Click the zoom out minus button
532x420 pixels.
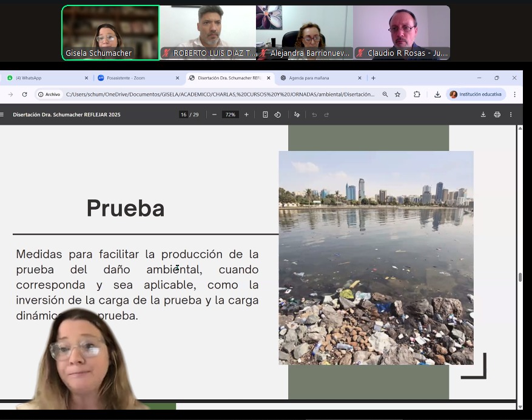point(214,115)
